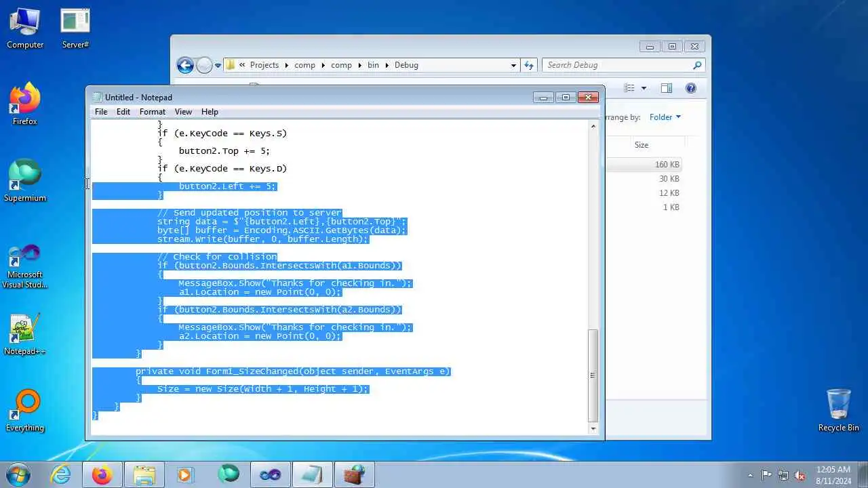This screenshot has width=868, height=488.
Task: Show hidden tray icons arrow
Action: pyautogui.click(x=749, y=475)
